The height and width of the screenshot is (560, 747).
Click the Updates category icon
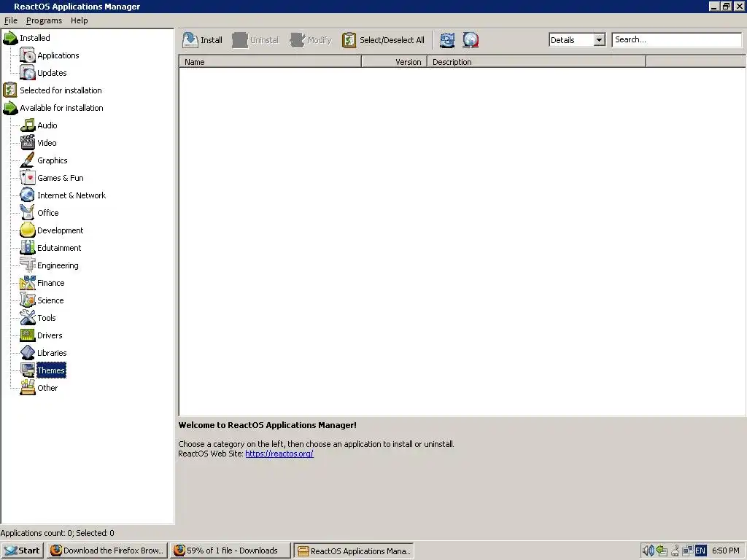pyautogui.click(x=28, y=73)
